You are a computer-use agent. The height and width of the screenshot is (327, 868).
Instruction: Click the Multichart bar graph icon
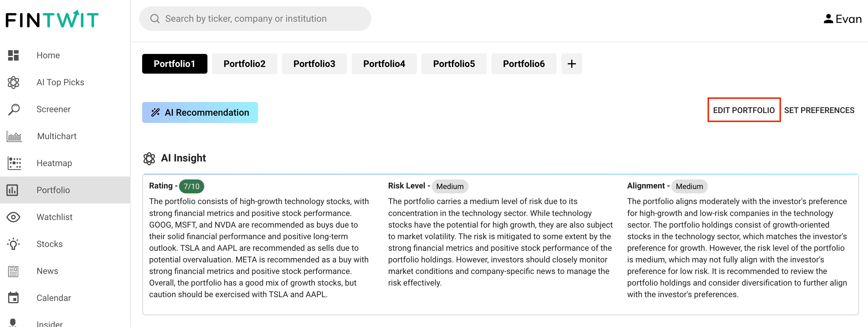[x=14, y=136]
